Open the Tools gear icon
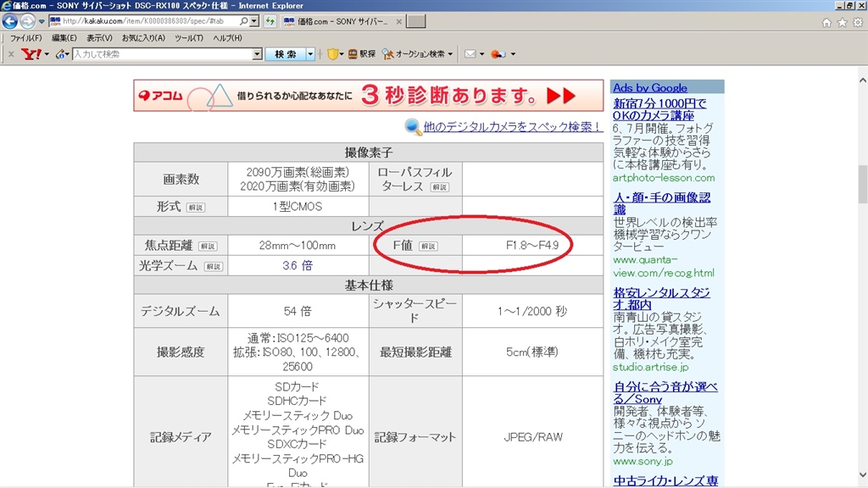 click(858, 23)
